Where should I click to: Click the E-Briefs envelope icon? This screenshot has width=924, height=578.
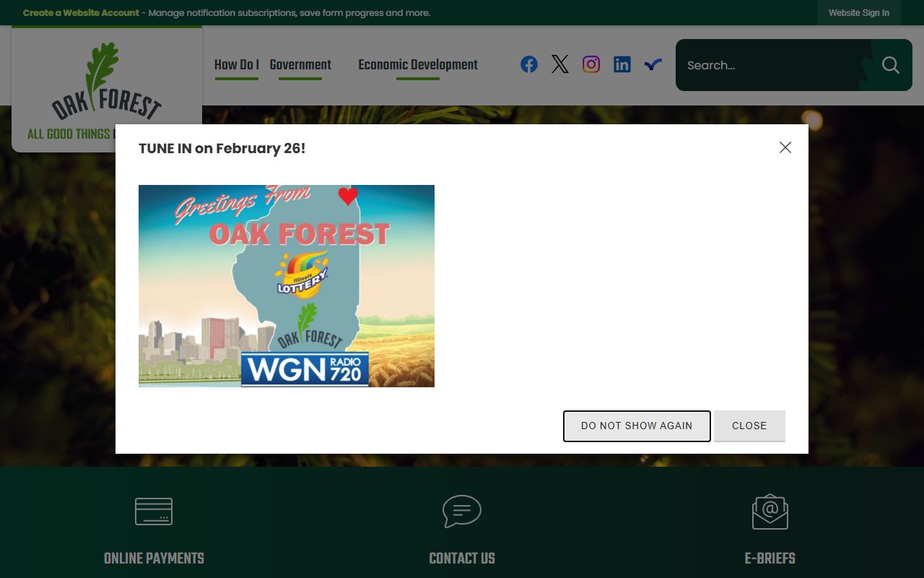[770, 512]
